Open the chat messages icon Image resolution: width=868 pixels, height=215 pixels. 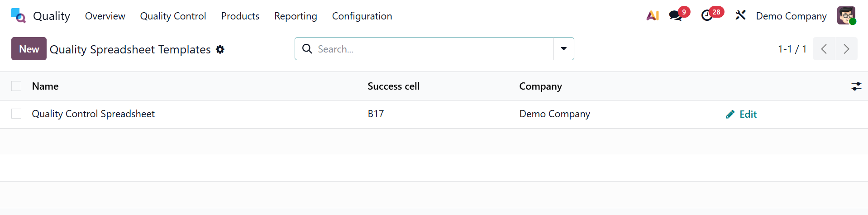(675, 16)
